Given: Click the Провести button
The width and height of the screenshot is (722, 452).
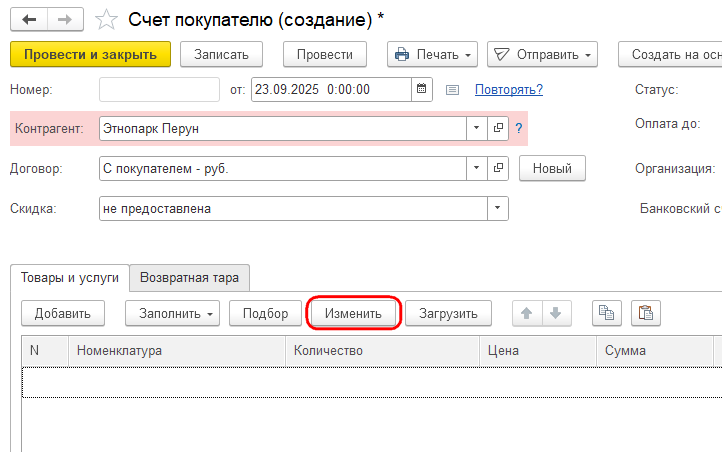Looking at the screenshot, I should [x=325, y=54].
